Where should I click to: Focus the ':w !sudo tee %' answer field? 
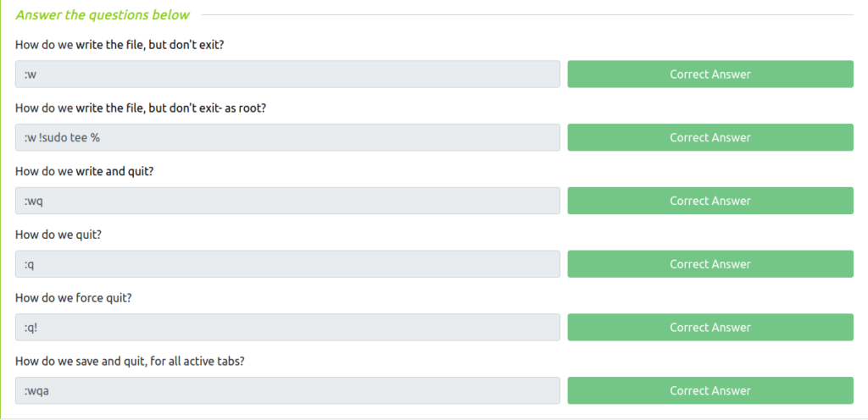point(287,138)
